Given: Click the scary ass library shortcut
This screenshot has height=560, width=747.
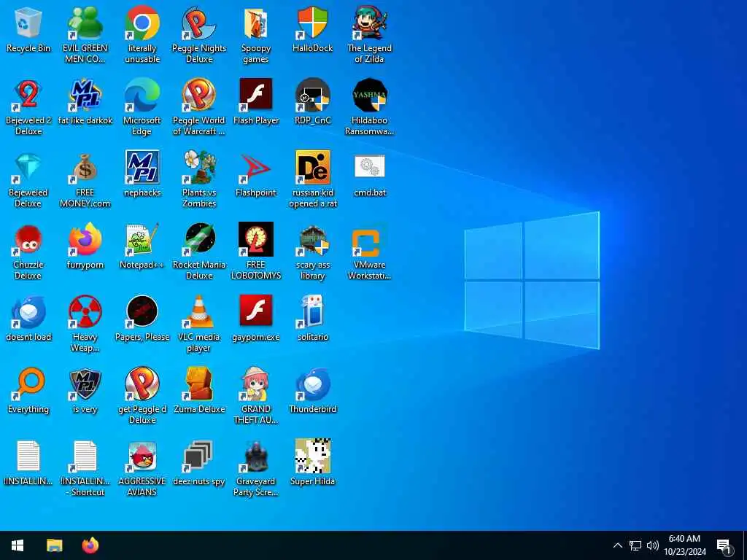Looking at the screenshot, I should coord(312,239).
